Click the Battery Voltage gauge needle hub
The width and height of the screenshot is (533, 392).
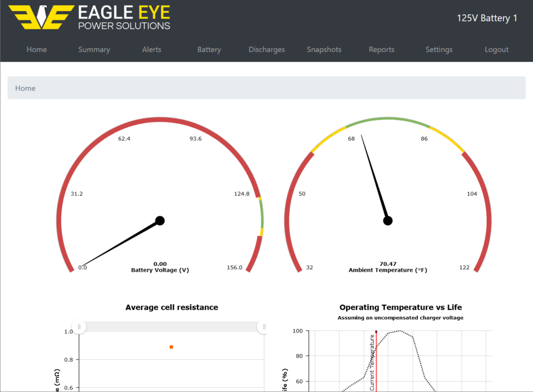tap(160, 221)
